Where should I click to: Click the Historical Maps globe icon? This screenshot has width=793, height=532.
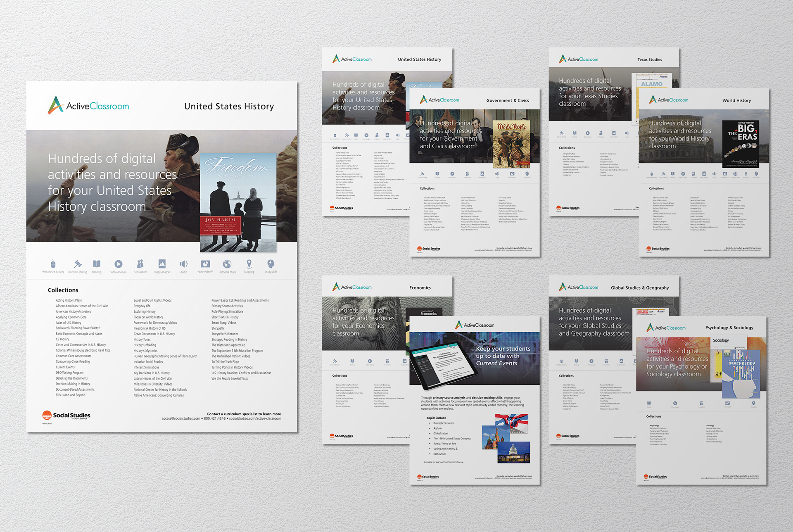click(x=227, y=264)
